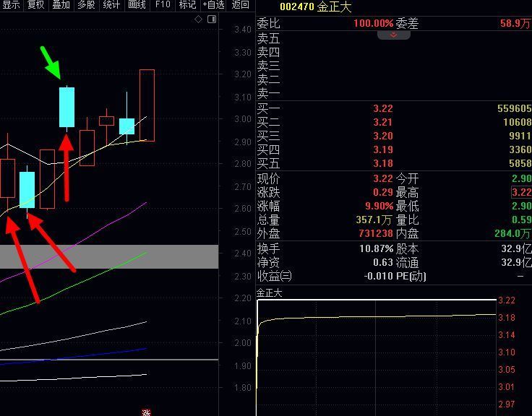
Task: Expand the red double-chevron under 委比
Action: tap(393, 35)
